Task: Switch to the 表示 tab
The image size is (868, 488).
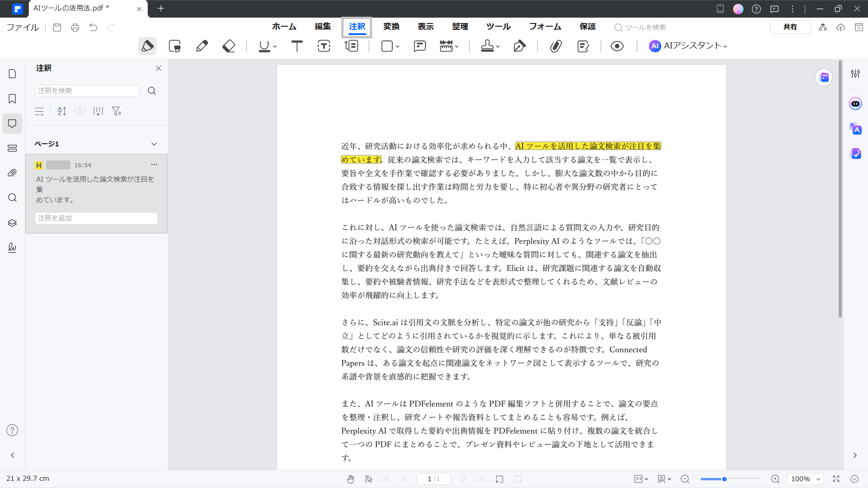Action: coord(426,27)
